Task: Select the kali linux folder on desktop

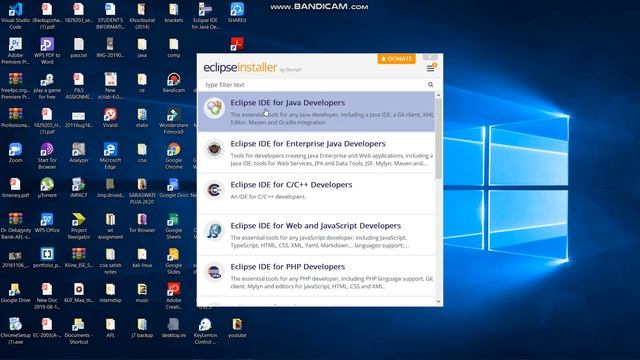Action: (142, 258)
